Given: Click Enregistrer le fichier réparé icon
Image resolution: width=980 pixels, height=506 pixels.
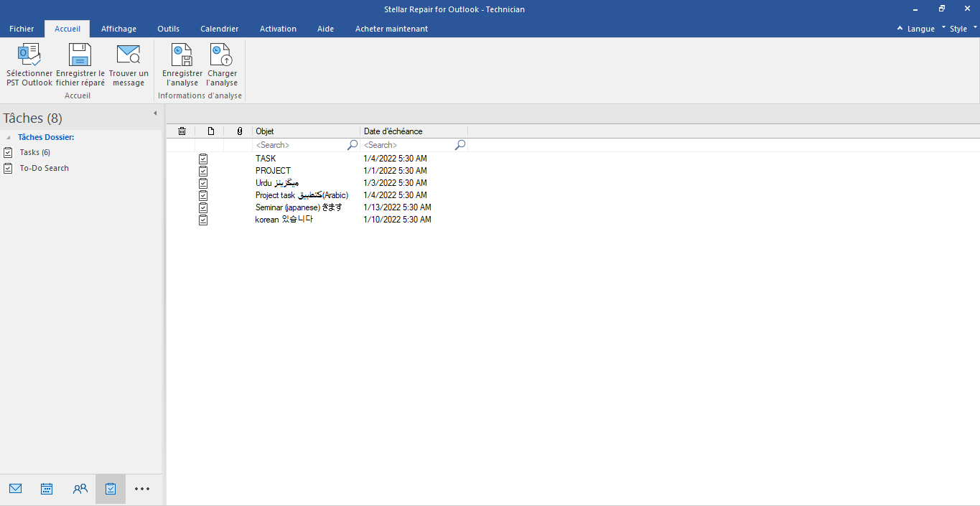Looking at the screenshot, I should (80, 55).
